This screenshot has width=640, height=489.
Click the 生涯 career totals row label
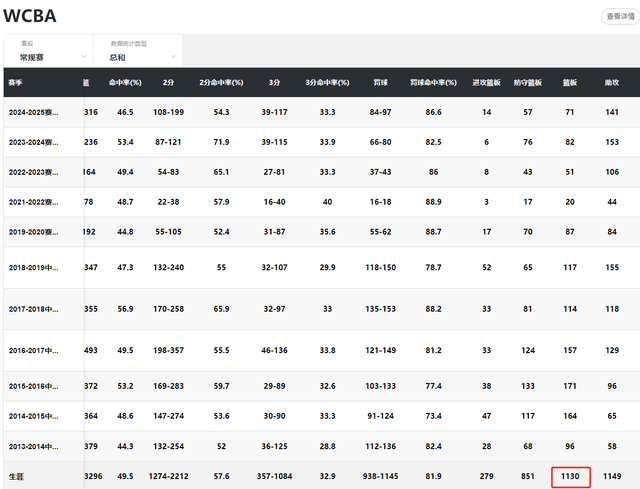16,476
